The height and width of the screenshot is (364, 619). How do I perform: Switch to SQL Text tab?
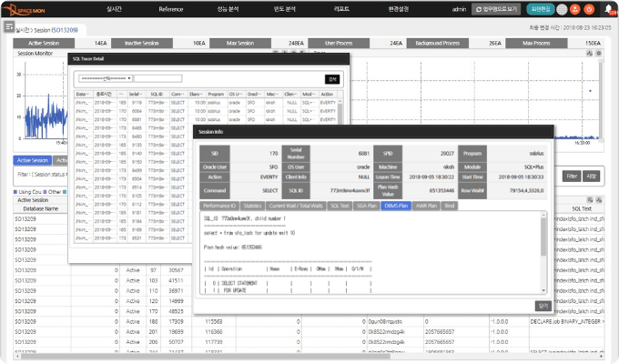pos(340,206)
